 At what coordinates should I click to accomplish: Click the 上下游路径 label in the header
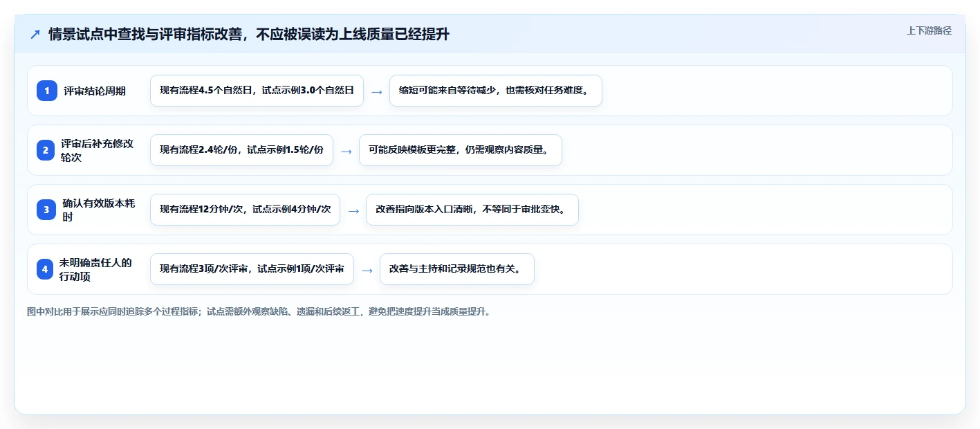(929, 30)
